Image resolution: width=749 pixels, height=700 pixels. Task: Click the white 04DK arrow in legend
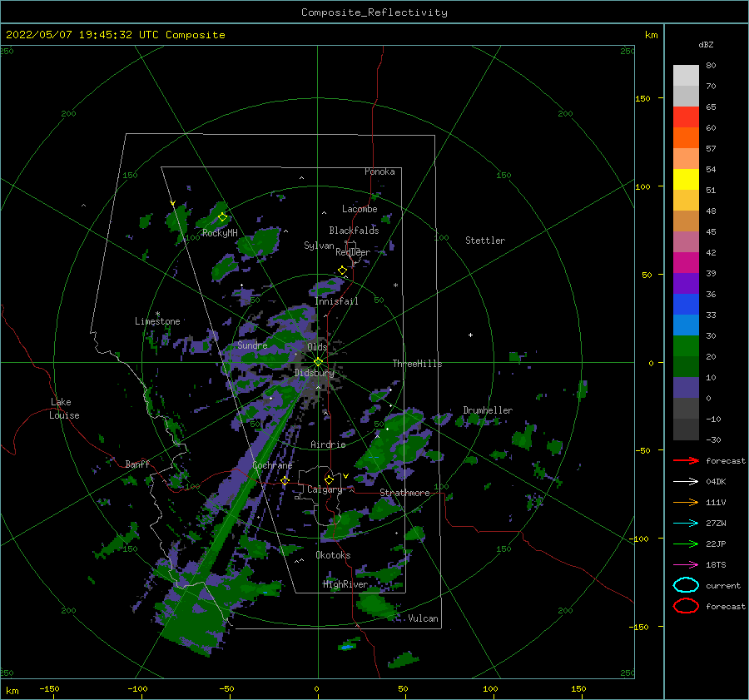click(686, 481)
